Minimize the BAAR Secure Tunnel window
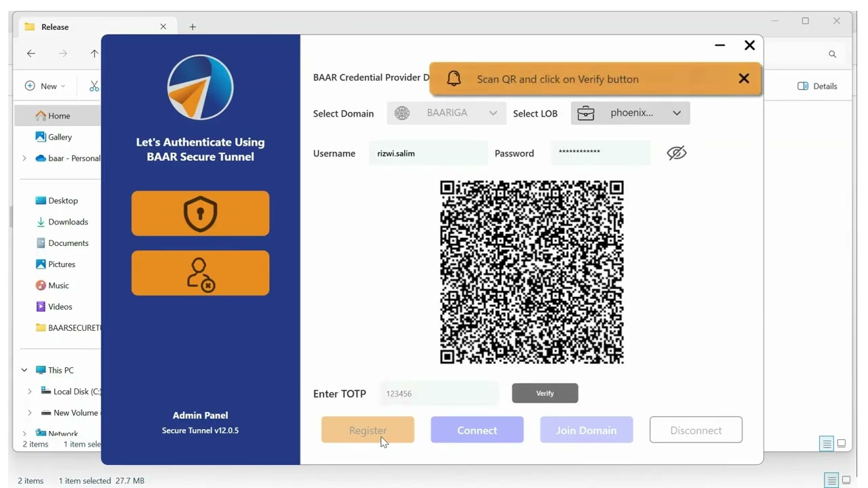Image resolution: width=868 pixels, height=488 pixels. coord(719,45)
